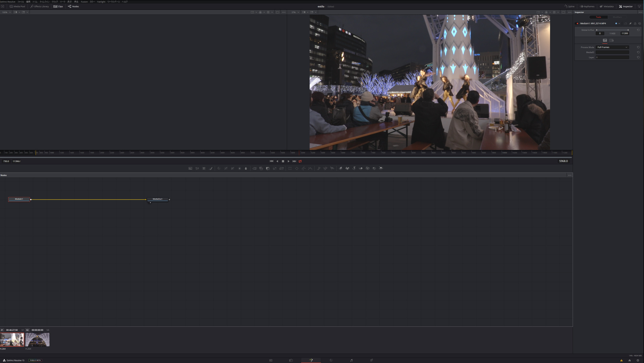The width and height of the screenshot is (644, 363).
Task: Open the Keyframes panel
Action: click(587, 6)
